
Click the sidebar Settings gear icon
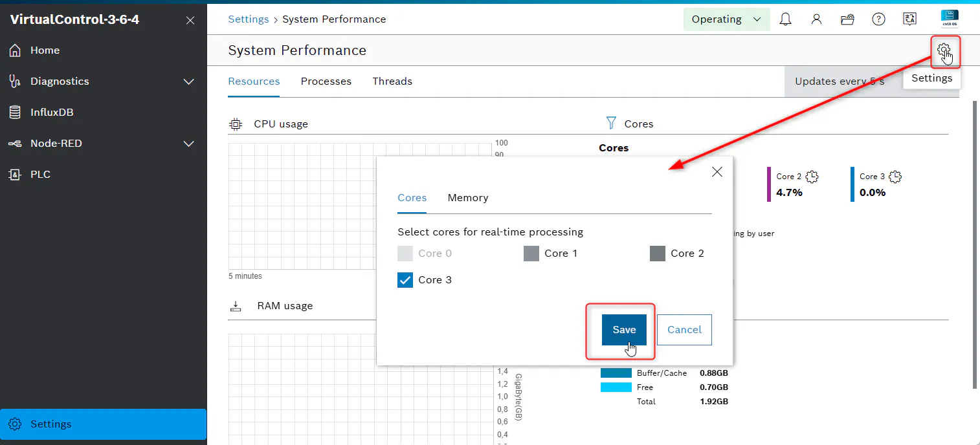15,424
